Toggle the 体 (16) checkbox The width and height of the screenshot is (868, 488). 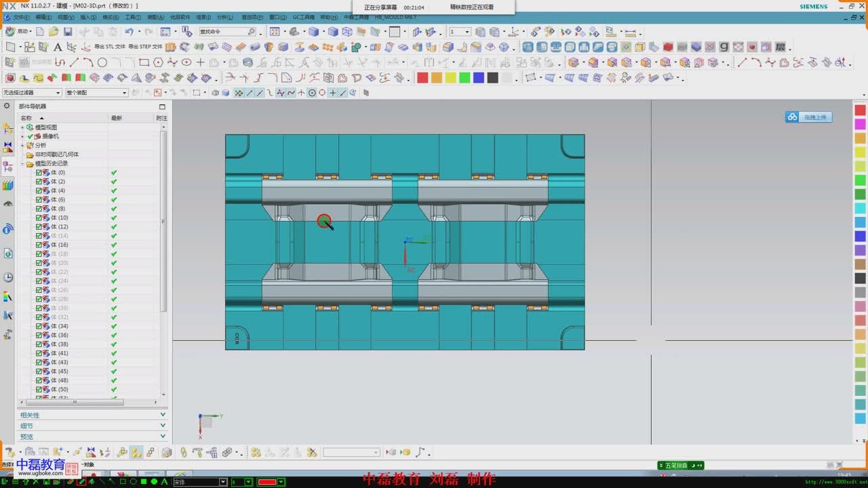coord(39,245)
